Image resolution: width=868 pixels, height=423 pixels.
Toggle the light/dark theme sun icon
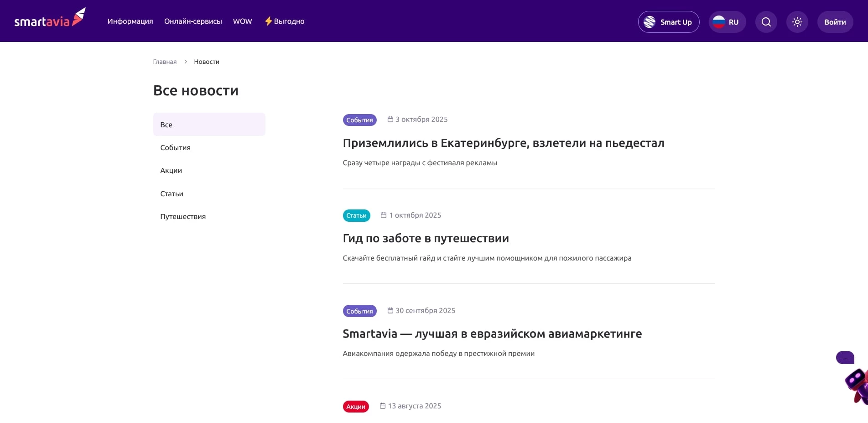[797, 21]
